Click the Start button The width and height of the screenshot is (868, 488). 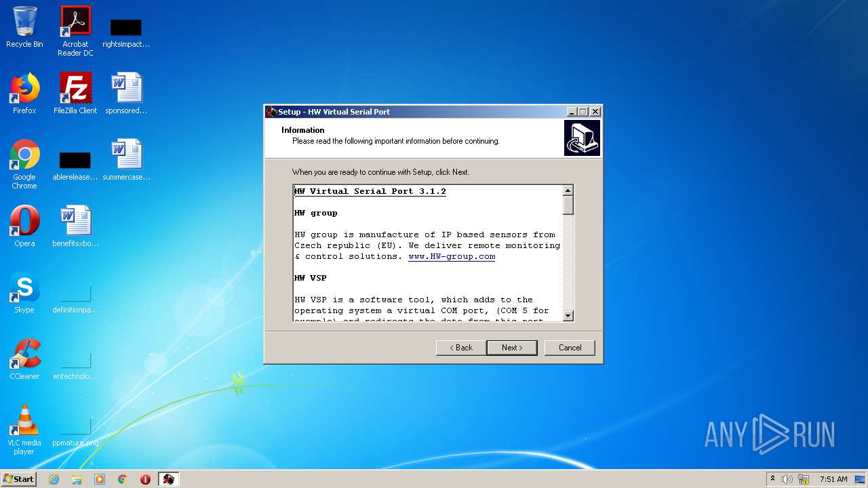19,479
